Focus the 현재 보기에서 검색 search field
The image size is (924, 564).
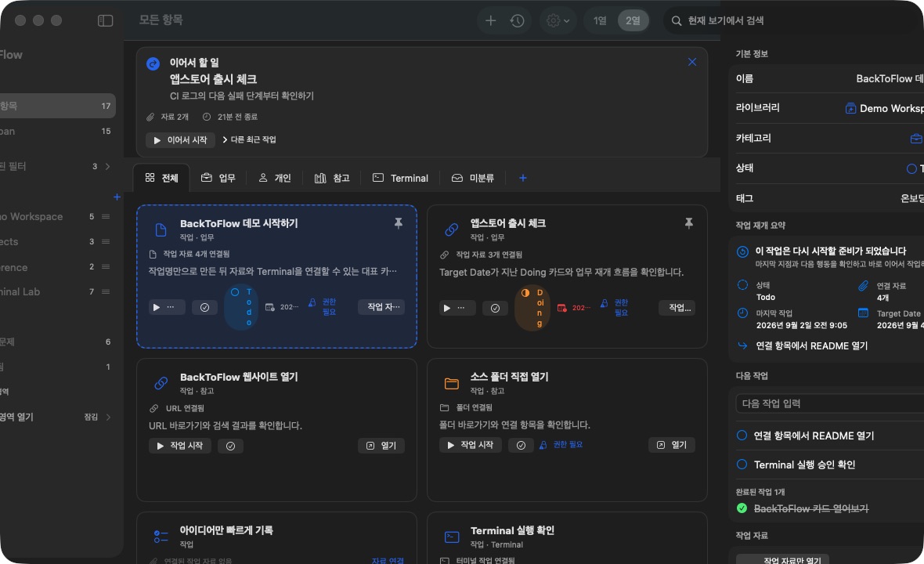point(789,20)
